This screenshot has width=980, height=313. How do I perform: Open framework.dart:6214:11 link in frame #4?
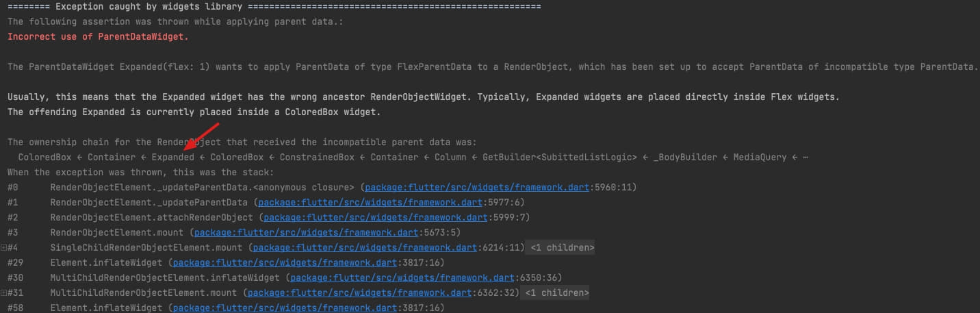click(387, 247)
